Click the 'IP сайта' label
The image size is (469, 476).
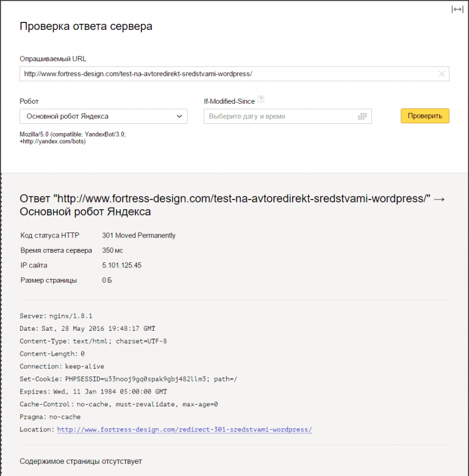pos(34,265)
